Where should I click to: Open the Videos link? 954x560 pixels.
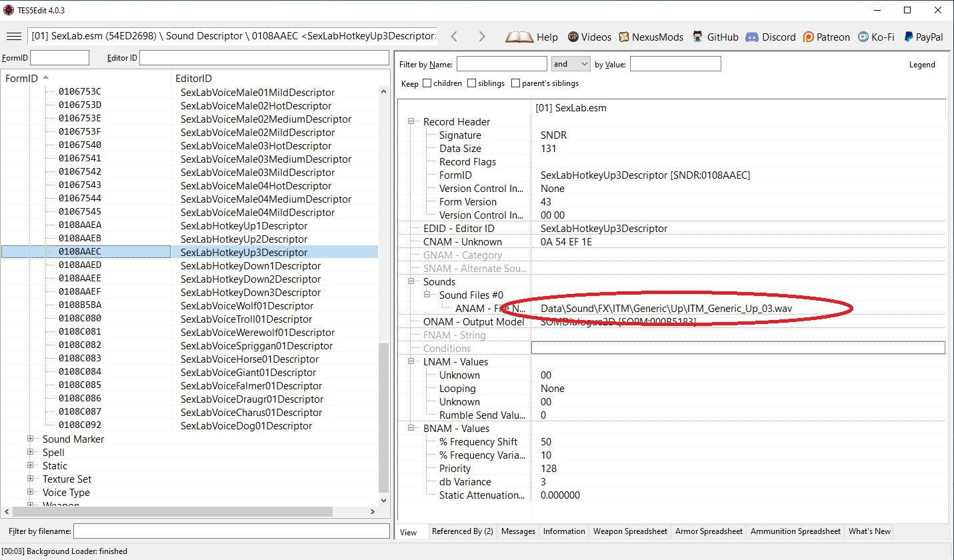pyautogui.click(x=589, y=37)
